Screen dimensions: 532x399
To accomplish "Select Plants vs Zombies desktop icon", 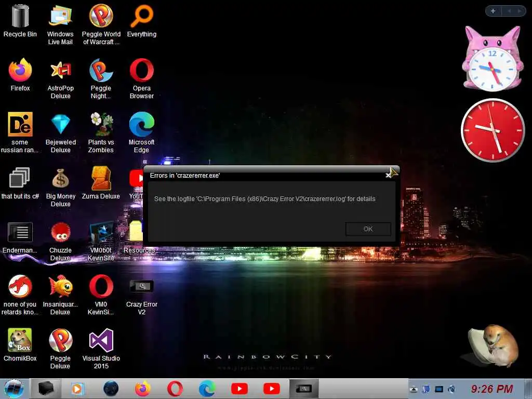I will pyautogui.click(x=101, y=132).
